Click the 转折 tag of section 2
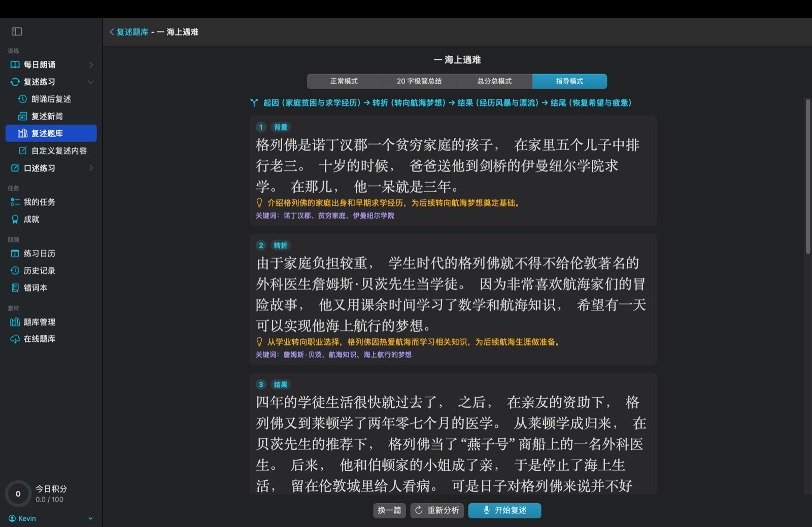Image resolution: width=812 pixels, height=527 pixels. (x=281, y=245)
